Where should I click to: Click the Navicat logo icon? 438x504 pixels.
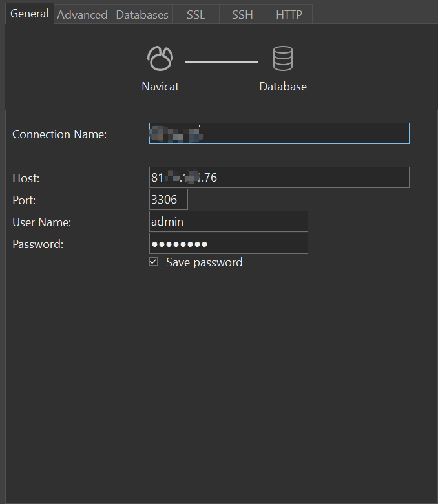[160, 59]
